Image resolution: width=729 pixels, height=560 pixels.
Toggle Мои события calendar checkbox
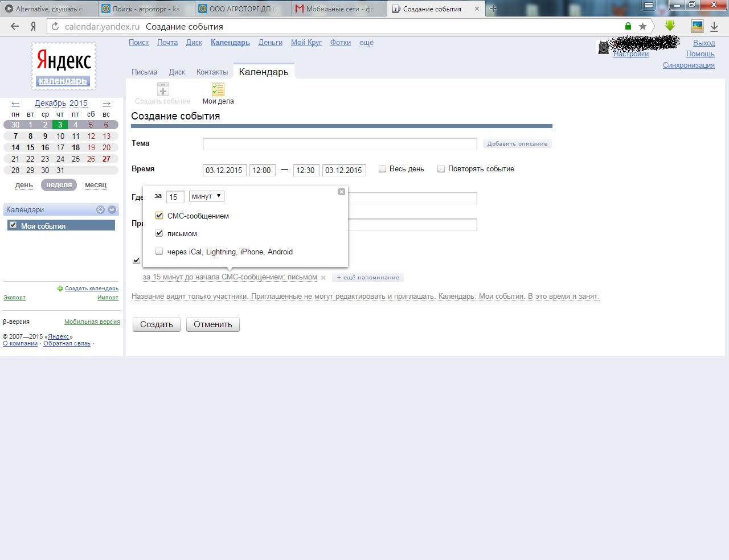pyautogui.click(x=13, y=225)
